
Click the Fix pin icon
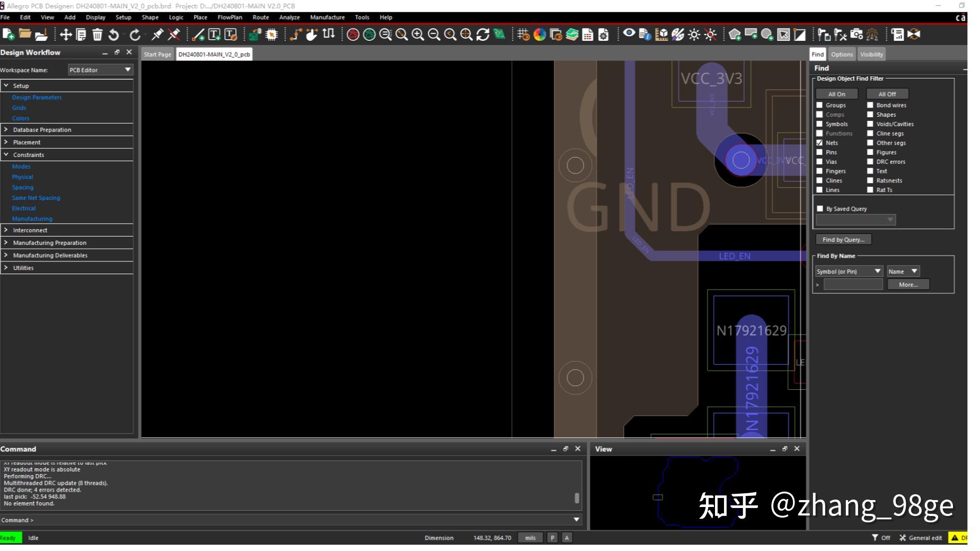(x=157, y=34)
